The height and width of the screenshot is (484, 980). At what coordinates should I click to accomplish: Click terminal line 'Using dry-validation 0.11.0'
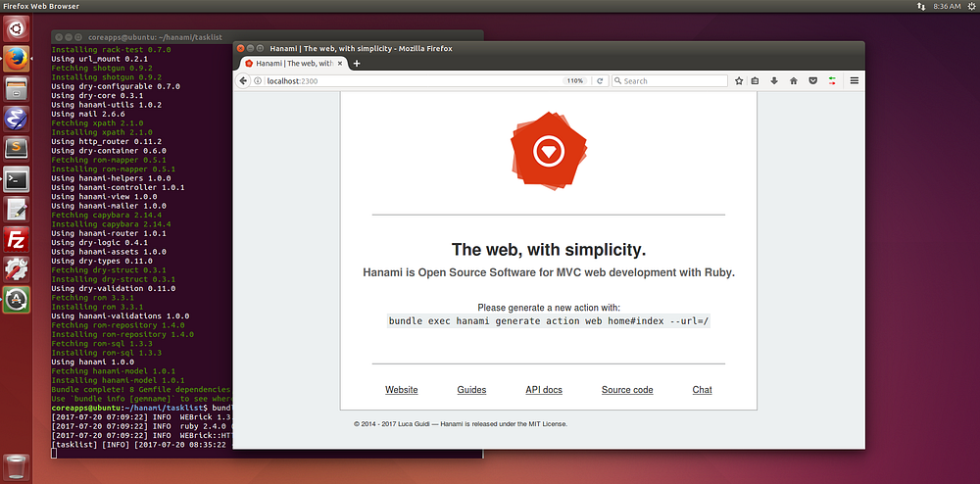point(113,288)
